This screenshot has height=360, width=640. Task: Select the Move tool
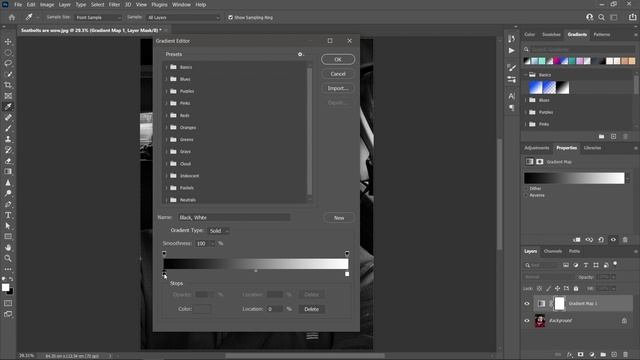point(8,42)
